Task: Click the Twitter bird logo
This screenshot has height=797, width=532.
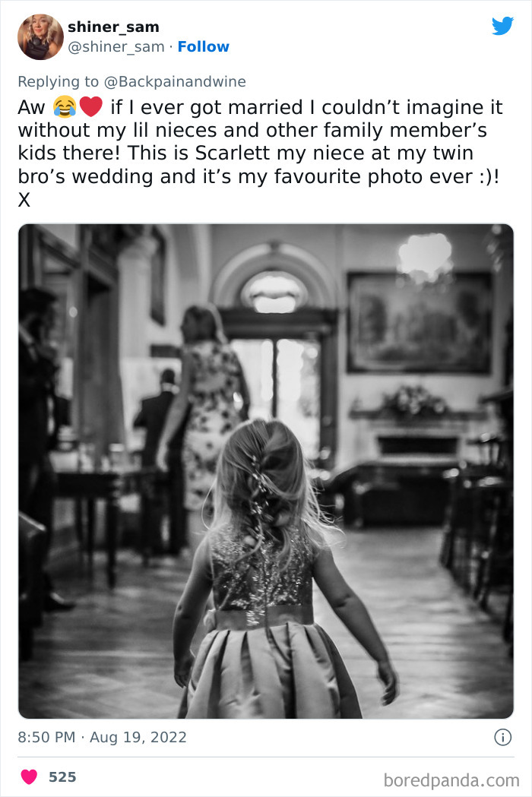Action: [502, 26]
